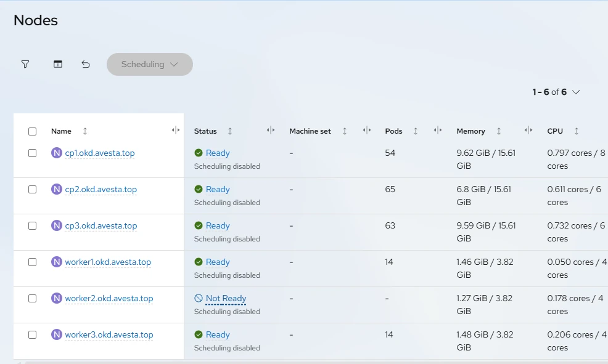
Task: Click the Ready status of worker3
Action: (x=218, y=335)
